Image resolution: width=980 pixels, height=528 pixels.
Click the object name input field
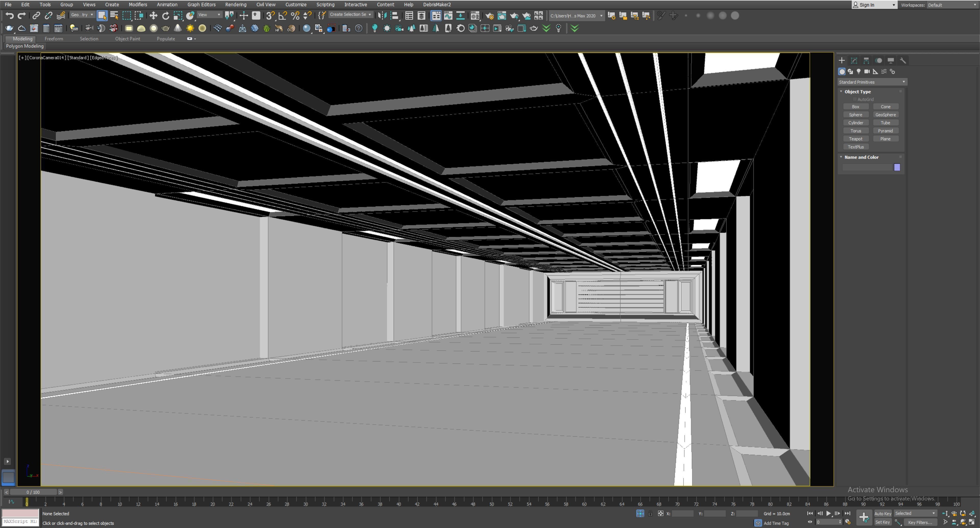[867, 168]
